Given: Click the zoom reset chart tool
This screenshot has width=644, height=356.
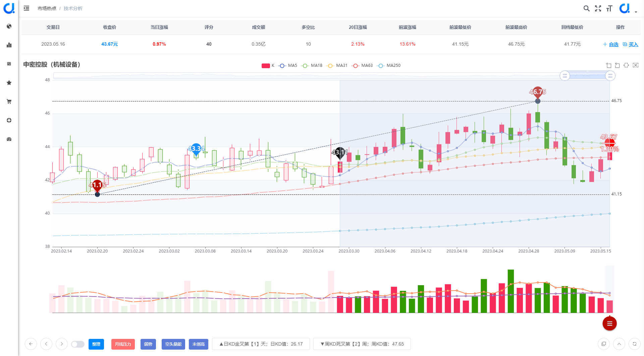Looking at the screenshot, I should pyautogui.click(x=618, y=65).
